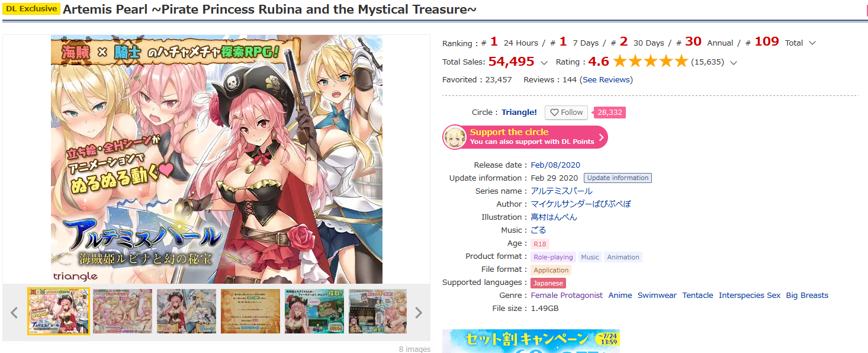Click the Update information button

point(618,178)
